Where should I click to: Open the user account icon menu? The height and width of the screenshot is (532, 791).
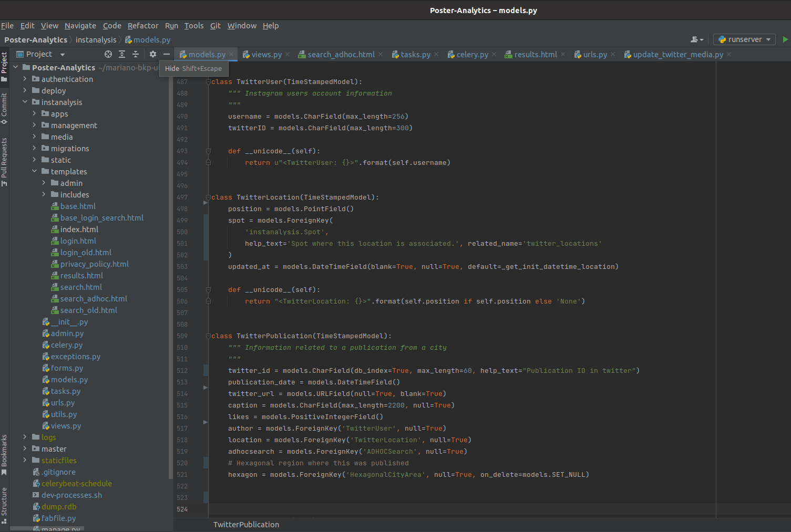tap(696, 39)
